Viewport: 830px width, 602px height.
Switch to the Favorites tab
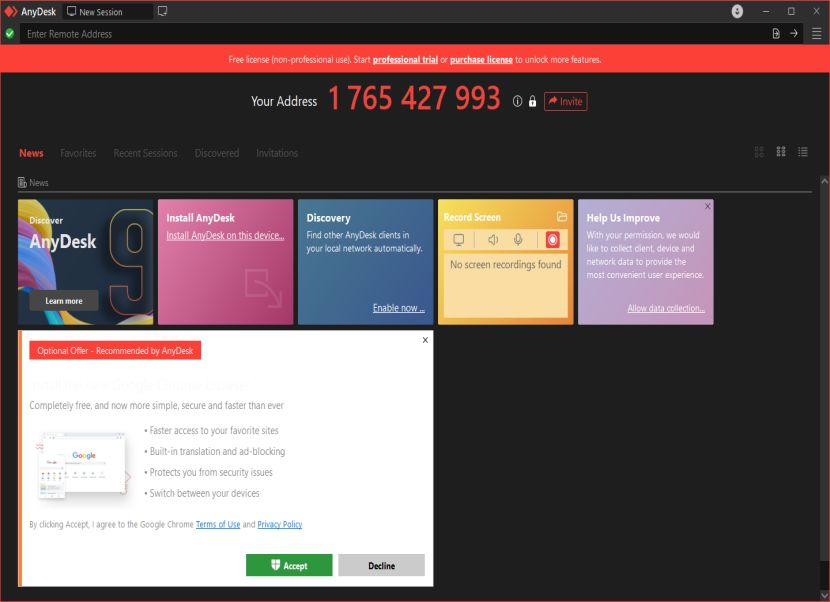(78, 153)
